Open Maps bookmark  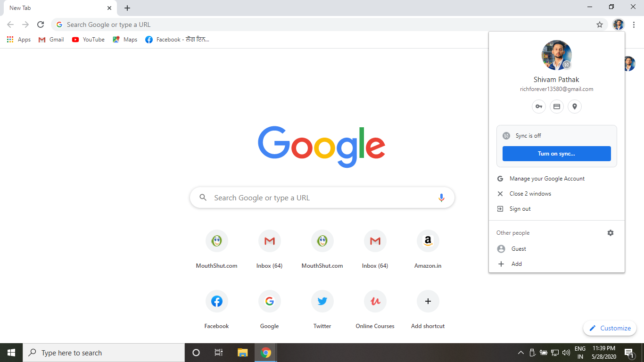coord(125,40)
